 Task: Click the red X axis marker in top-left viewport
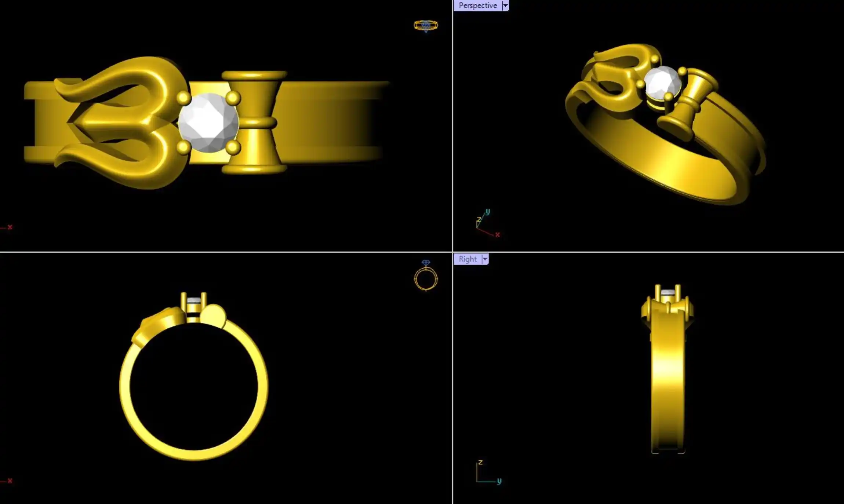click(9, 227)
